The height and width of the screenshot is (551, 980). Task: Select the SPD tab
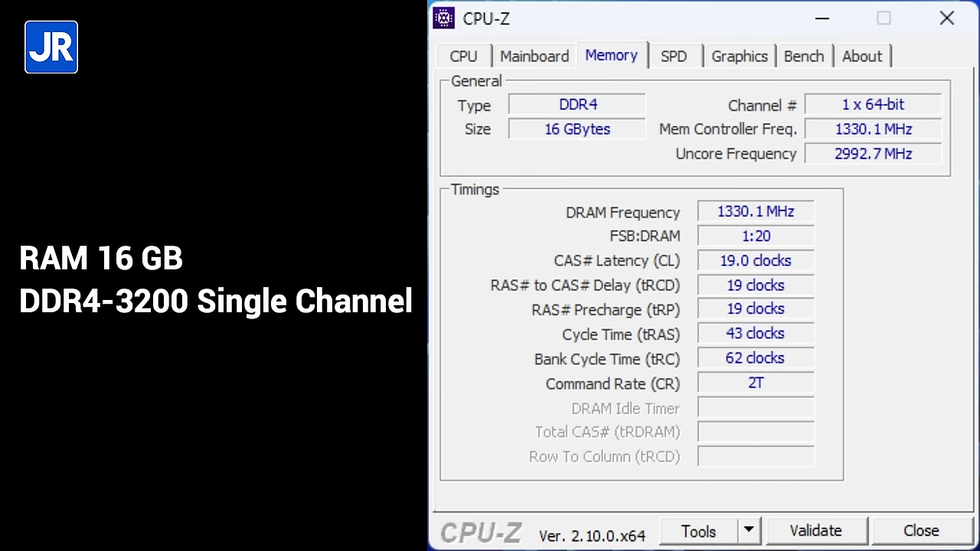tap(674, 57)
